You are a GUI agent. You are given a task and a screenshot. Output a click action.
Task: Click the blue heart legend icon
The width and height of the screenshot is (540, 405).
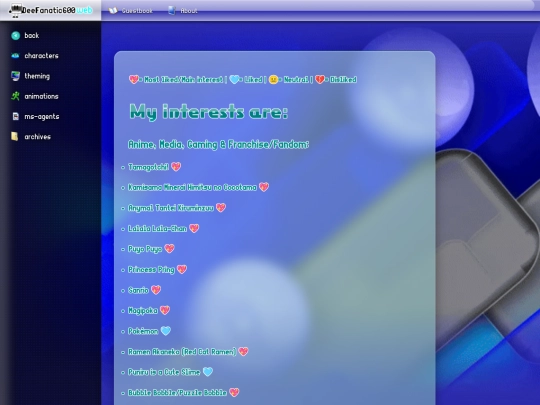(234, 80)
